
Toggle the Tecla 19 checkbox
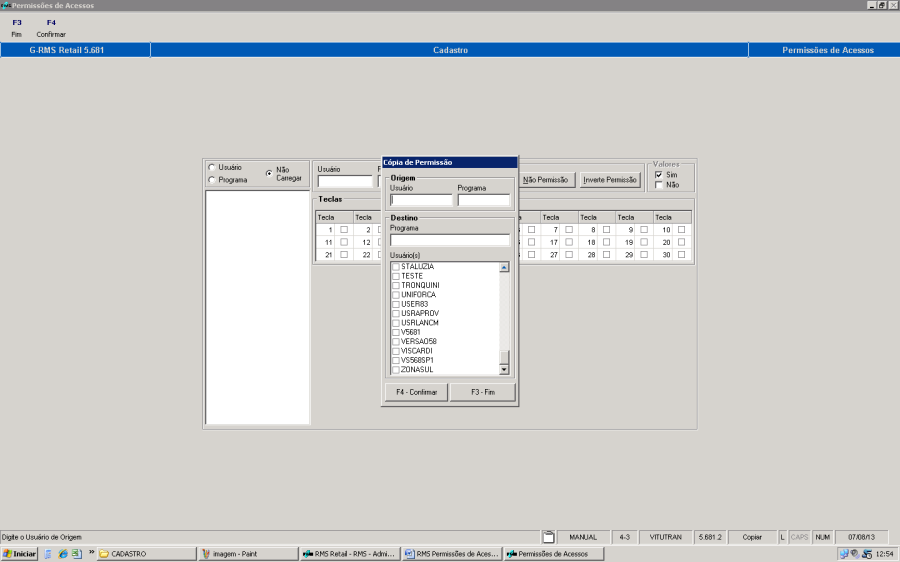click(644, 242)
